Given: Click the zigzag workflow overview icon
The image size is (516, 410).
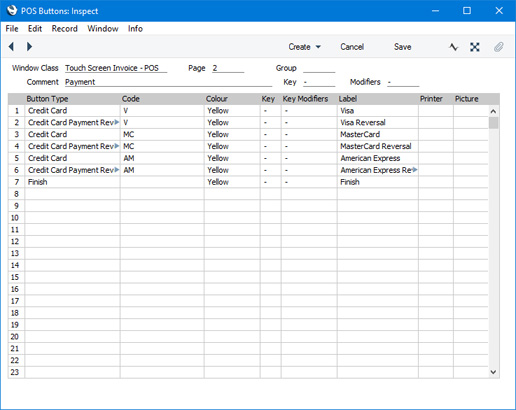Looking at the screenshot, I should 453,47.
